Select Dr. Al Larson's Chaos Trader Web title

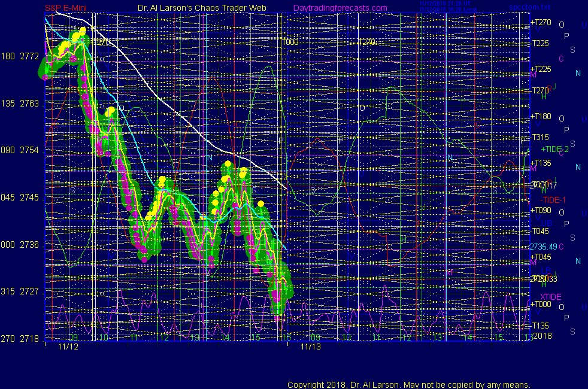tap(202, 8)
